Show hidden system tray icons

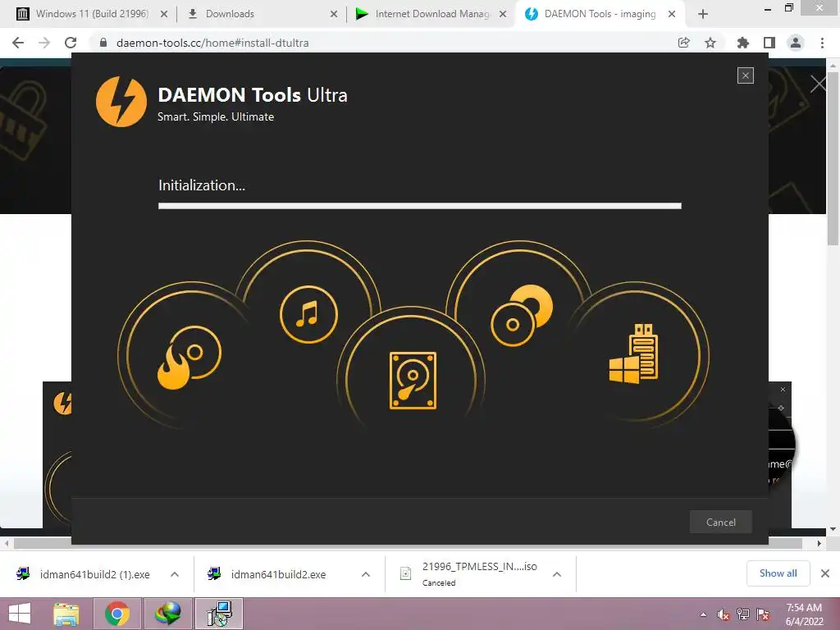click(x=703, y=615)
